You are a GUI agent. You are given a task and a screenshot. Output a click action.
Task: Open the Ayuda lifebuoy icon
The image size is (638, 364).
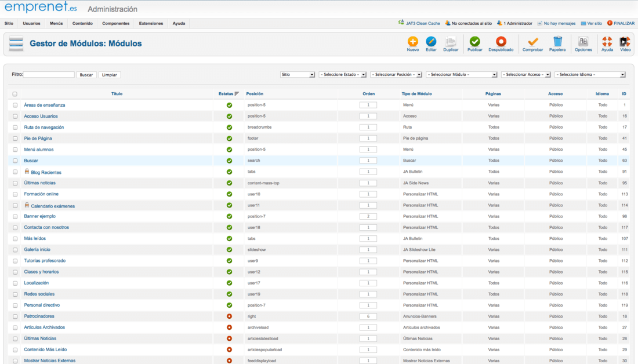pyautogui.click(x=607, y=42)
